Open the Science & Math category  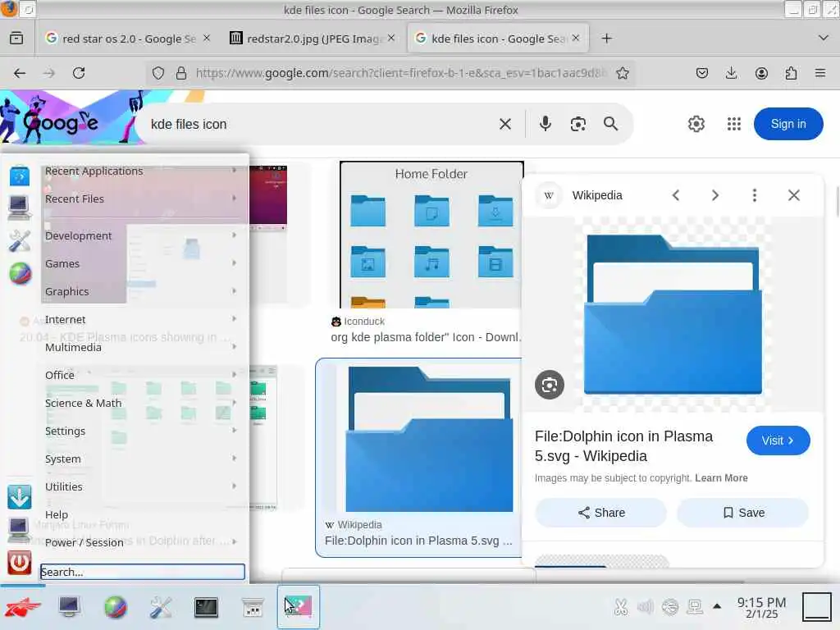[142, 403]
